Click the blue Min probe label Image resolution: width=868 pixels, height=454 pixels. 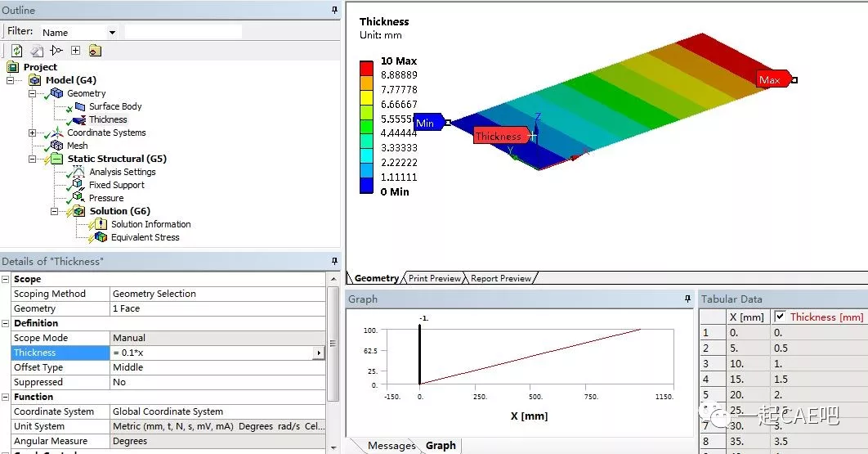tap(429, 123)
